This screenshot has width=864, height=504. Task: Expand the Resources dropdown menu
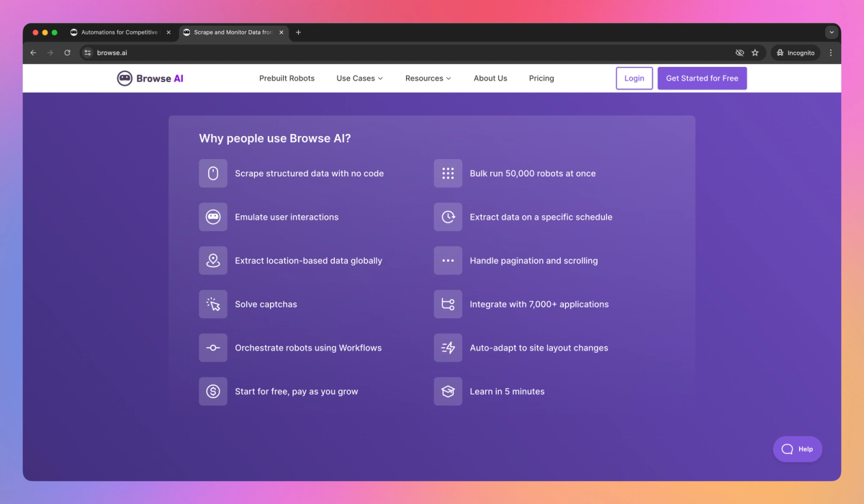click(428, 78)
